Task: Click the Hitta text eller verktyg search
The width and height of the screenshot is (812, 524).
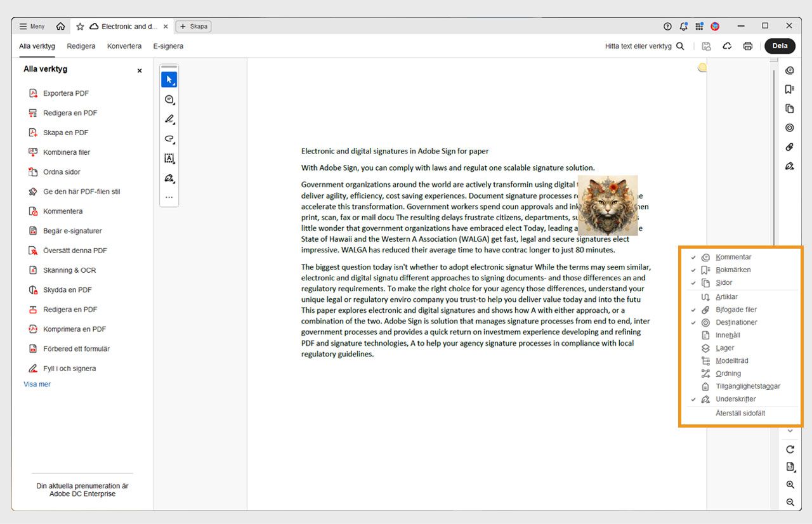Action: pyautogui.click(x=645, y=46)
